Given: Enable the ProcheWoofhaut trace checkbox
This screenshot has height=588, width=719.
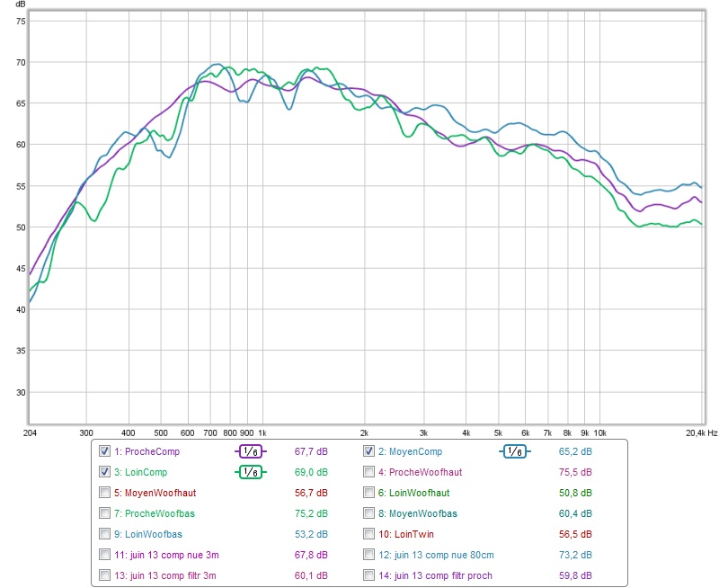Looking at the screenshot, I should [369, 472].
